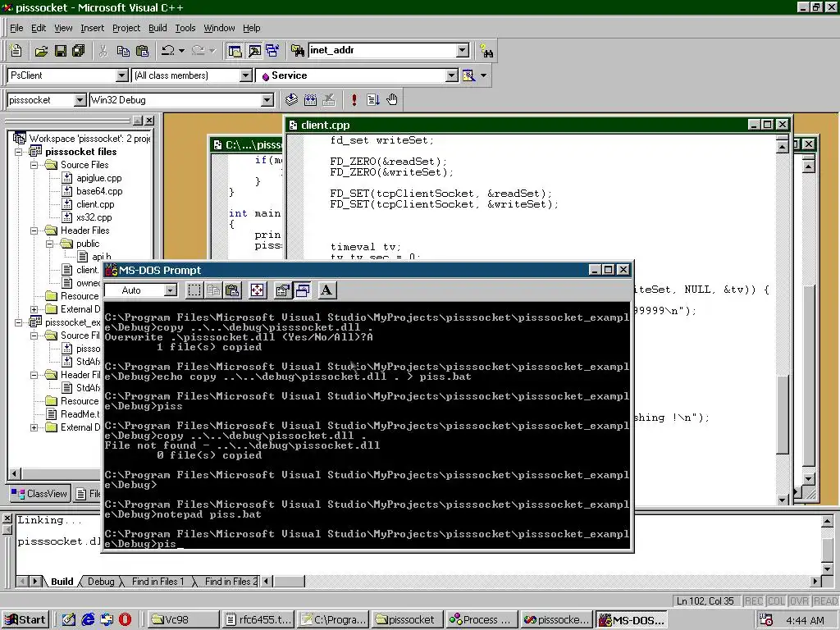
Task: Open the Service member dropdown
Action: click(452, 75)
